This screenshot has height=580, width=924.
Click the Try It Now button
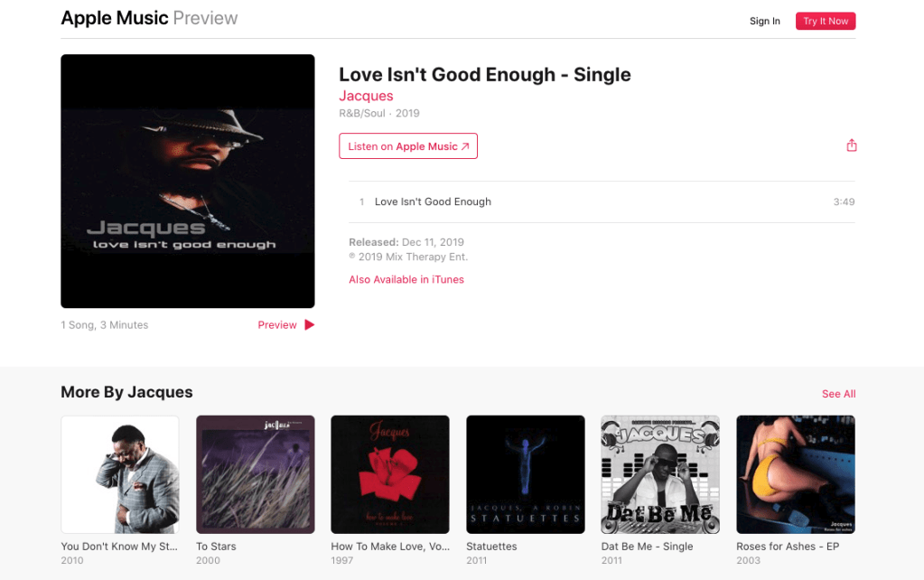click(825, 21)
